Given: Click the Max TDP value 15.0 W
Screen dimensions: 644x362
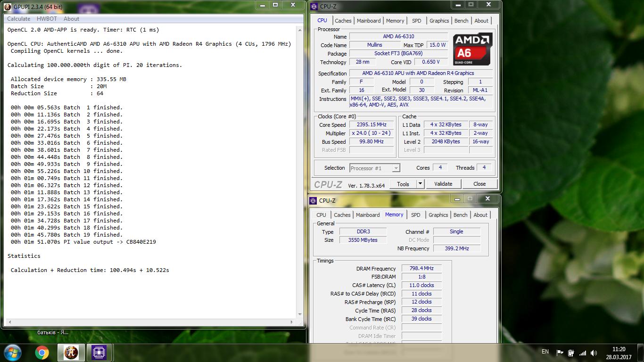Looking at the screenshot, I should [x=437, y=45].
